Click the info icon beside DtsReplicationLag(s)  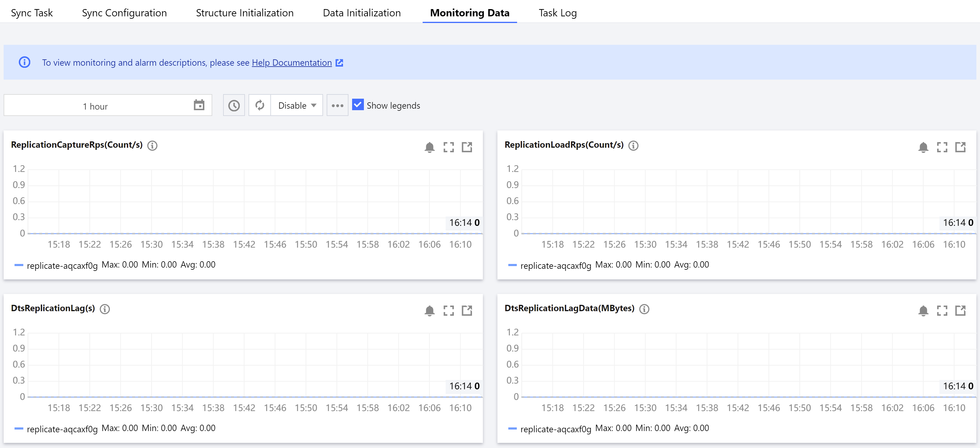pos(105,309)
